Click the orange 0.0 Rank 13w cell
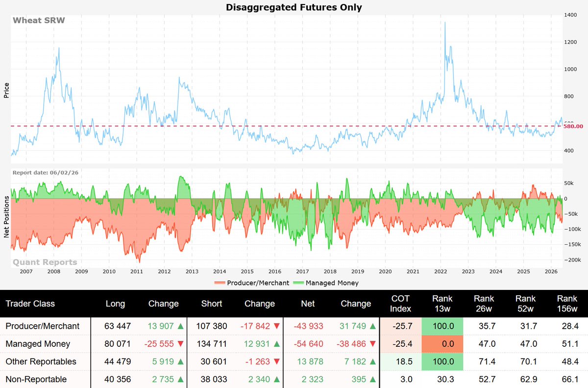The width and height of the screenshot is (588, 388). [x=442, y=344]
